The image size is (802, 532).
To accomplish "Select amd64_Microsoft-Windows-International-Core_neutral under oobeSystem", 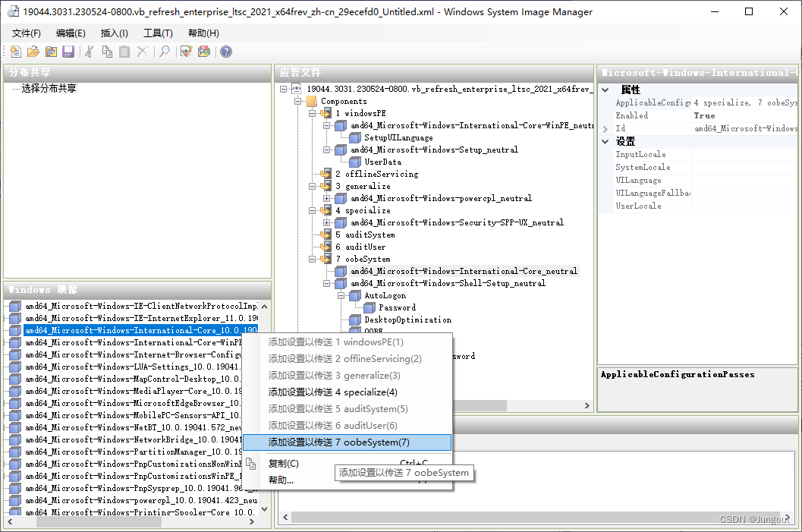I will (x=464, y=271).
